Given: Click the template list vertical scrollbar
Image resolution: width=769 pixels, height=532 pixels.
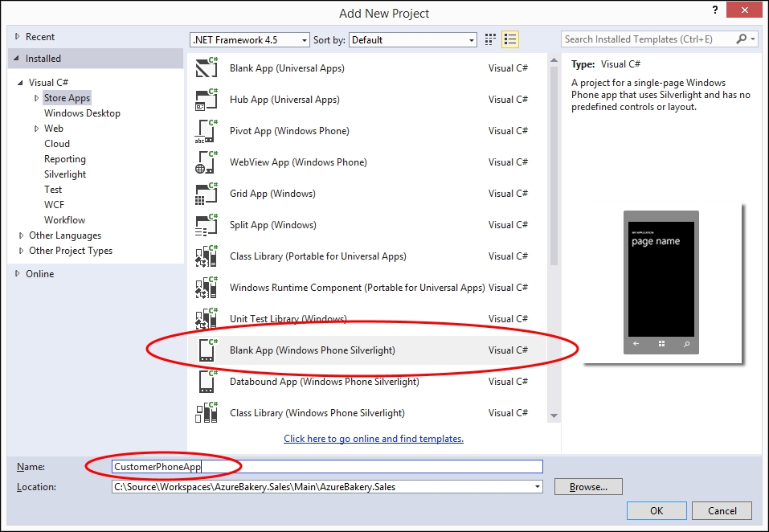Looking at the screenshot, I should (x=553, y=161).
